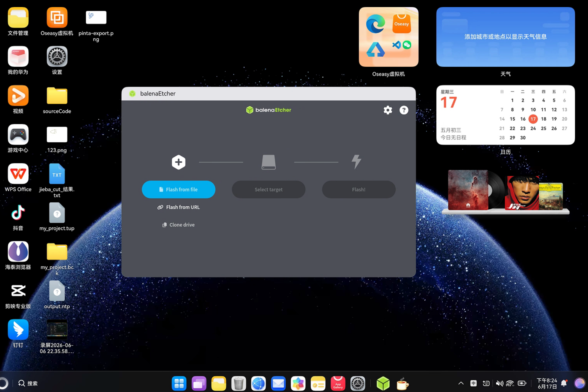Open taskbar search 搜索
The image size is (588, 392).
click(x=28, y=383)
